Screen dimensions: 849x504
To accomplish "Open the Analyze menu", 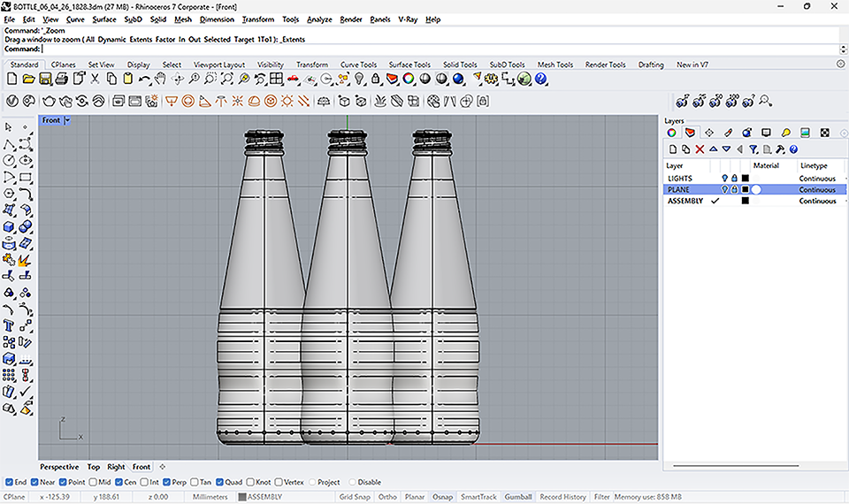I will click(x=318, y=19).
